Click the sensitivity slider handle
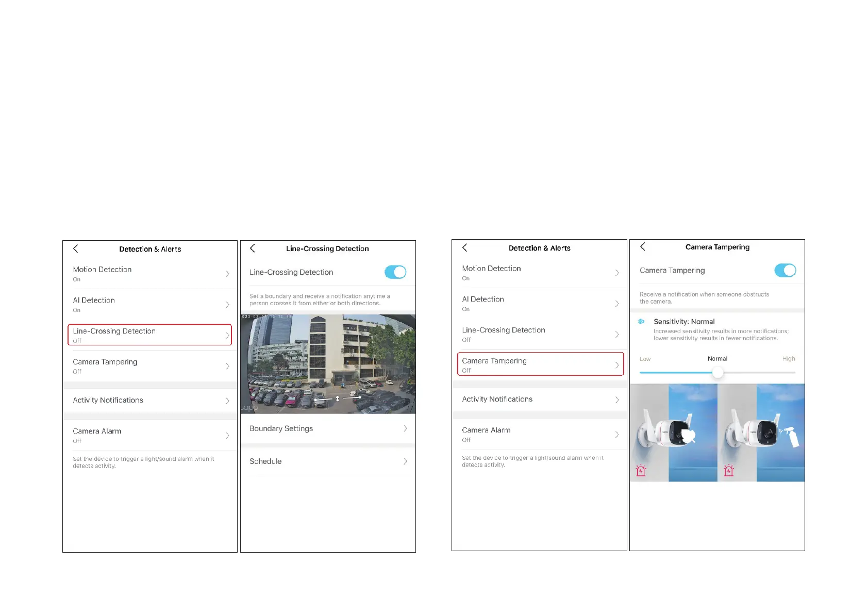 tap(717, 372)
